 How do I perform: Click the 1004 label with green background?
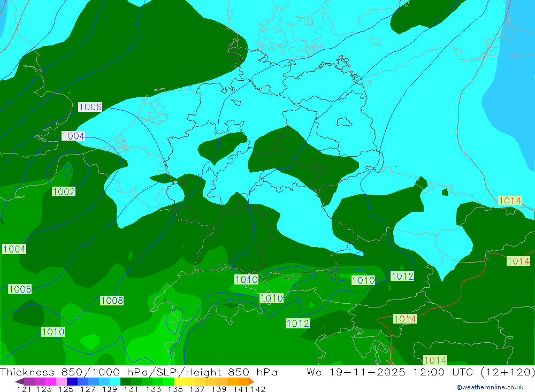point(14,249)
